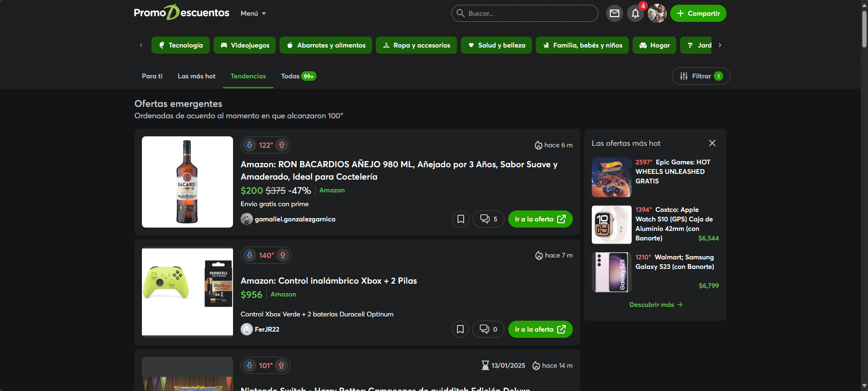Vote down the Xbox controller deal

click(x=250, y=255)
